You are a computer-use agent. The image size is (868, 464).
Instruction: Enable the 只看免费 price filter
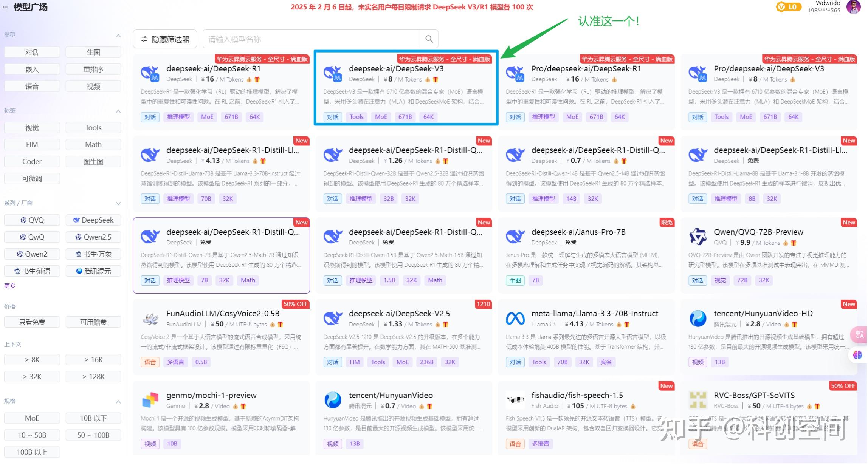[32, 322]
